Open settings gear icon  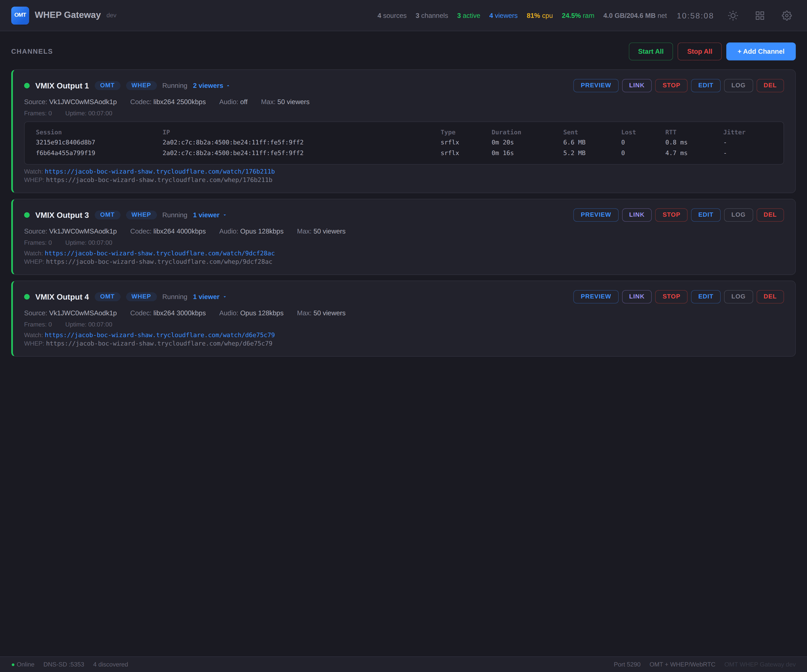tap(786, 16)
